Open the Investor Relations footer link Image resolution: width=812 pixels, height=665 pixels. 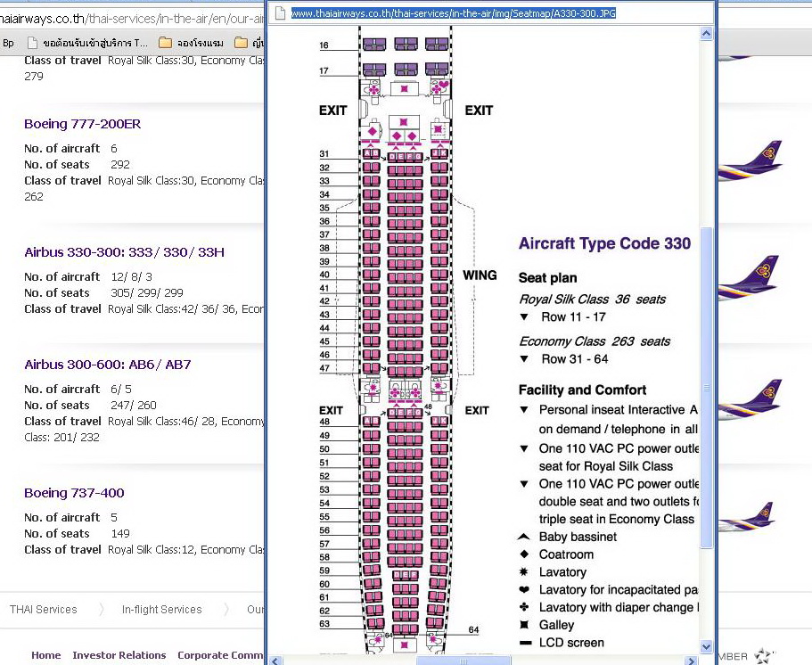click(x=119, y=655)
